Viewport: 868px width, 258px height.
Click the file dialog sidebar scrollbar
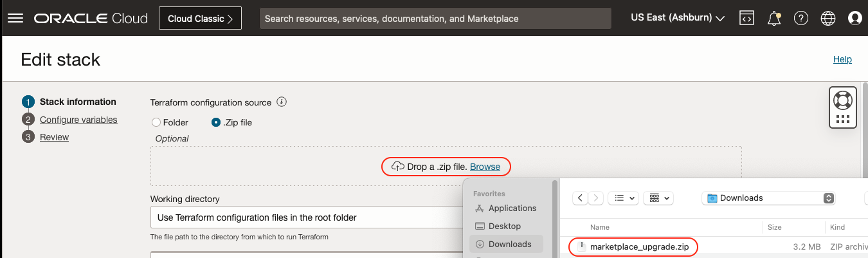point(554,219)
